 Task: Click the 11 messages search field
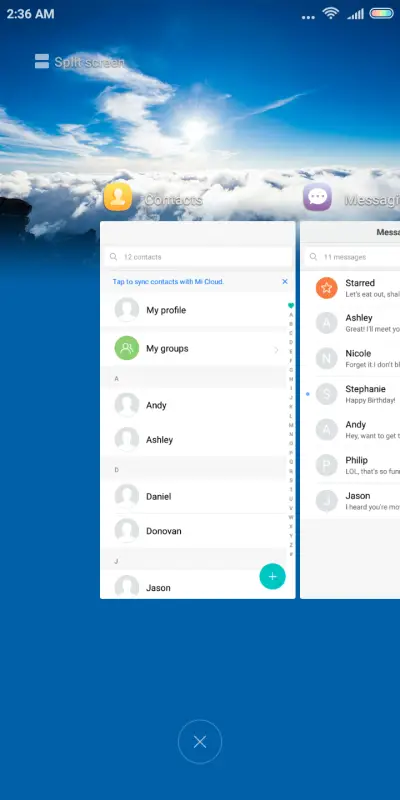[352, 257]
